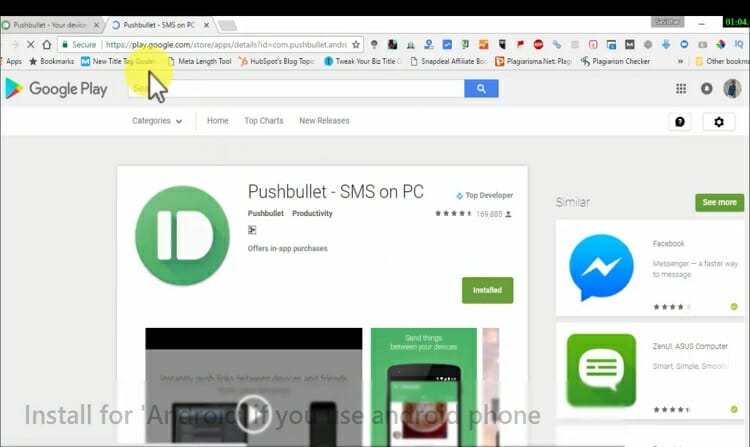Viewport: 750px width, 447px height.
Task: Open New Title Tag Guide bookmark
Action: click(119, 61)
